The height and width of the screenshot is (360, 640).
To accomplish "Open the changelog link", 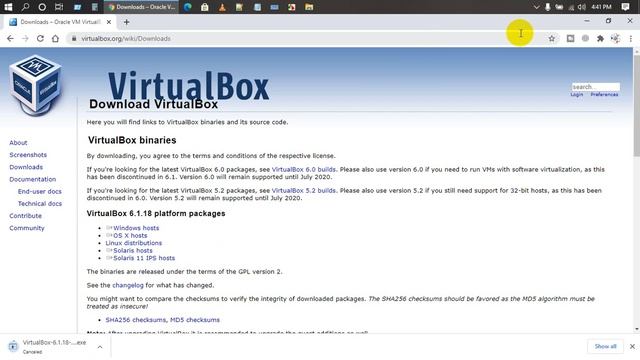I will click(x=128, y=285).
